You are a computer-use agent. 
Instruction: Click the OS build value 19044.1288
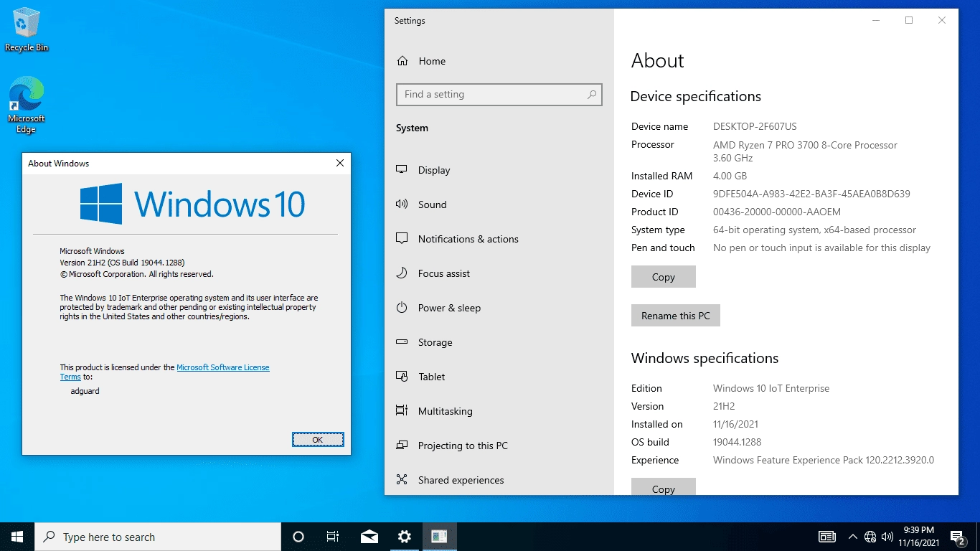pyautogui.click(x=738, y=442)
